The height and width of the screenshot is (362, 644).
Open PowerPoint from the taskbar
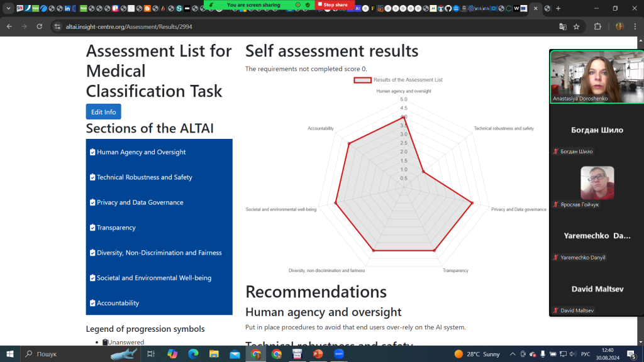318,354
